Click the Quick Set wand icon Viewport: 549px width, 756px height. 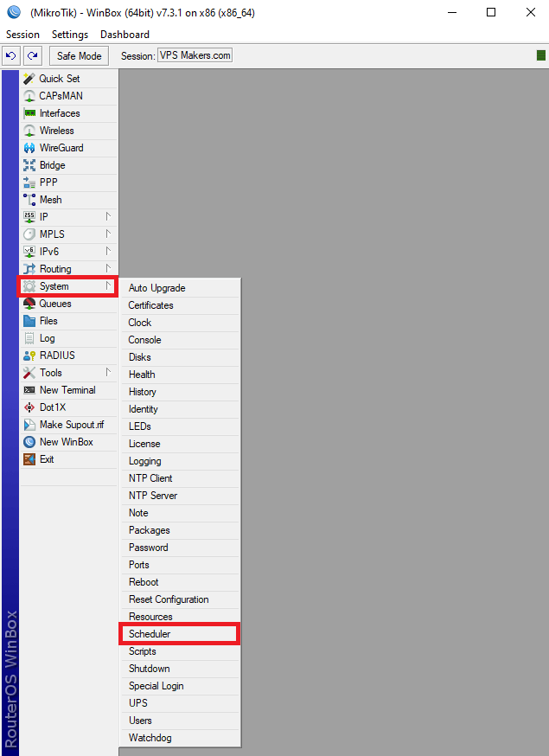click(x=29, y=79)
